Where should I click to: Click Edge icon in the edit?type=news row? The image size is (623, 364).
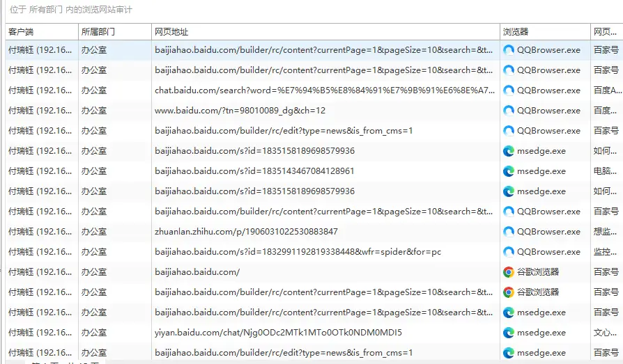coord(509,353)
